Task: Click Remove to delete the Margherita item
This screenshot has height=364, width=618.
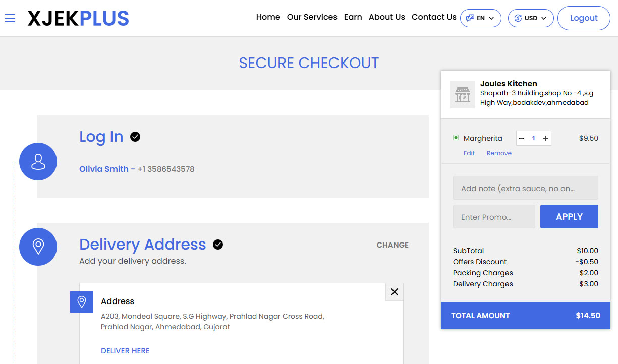Action: 499,153
